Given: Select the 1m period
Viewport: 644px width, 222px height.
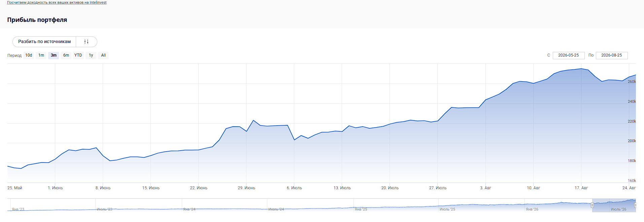Looking at the screenshot, I should 41,55.
